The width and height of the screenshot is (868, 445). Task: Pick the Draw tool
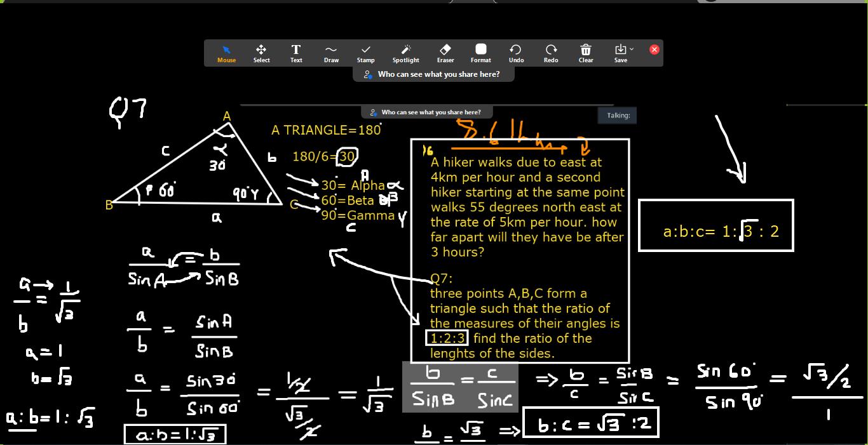point(331,53)
